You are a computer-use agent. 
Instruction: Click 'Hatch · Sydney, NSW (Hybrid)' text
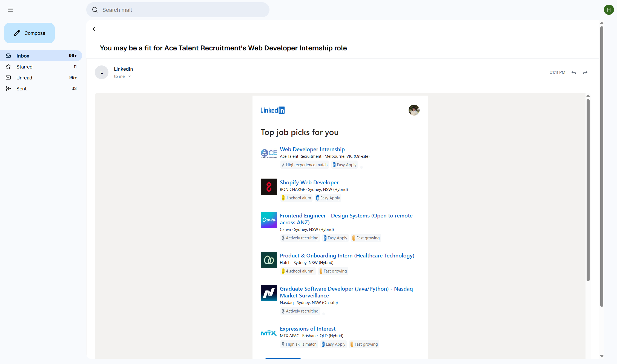pyautogui.click(x=306, y=263)
